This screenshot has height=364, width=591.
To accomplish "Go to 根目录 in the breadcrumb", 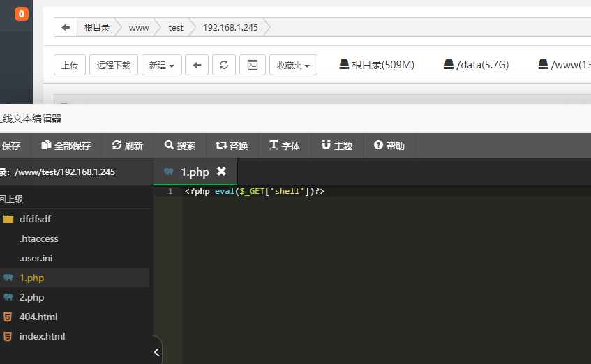I will pyautogui.click(x=97, y=27).
